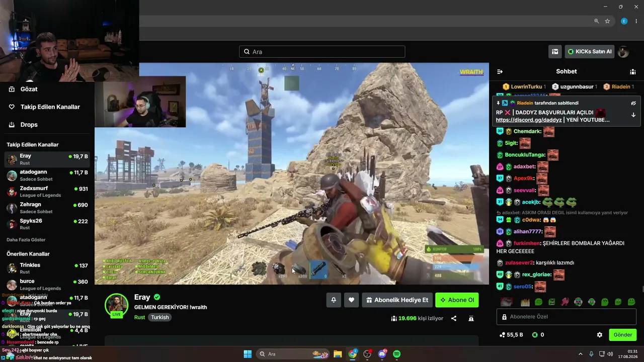Screen dimensions: 644x362
Task: Hide the pinned message with the eye icon
Action: point(633,103)
